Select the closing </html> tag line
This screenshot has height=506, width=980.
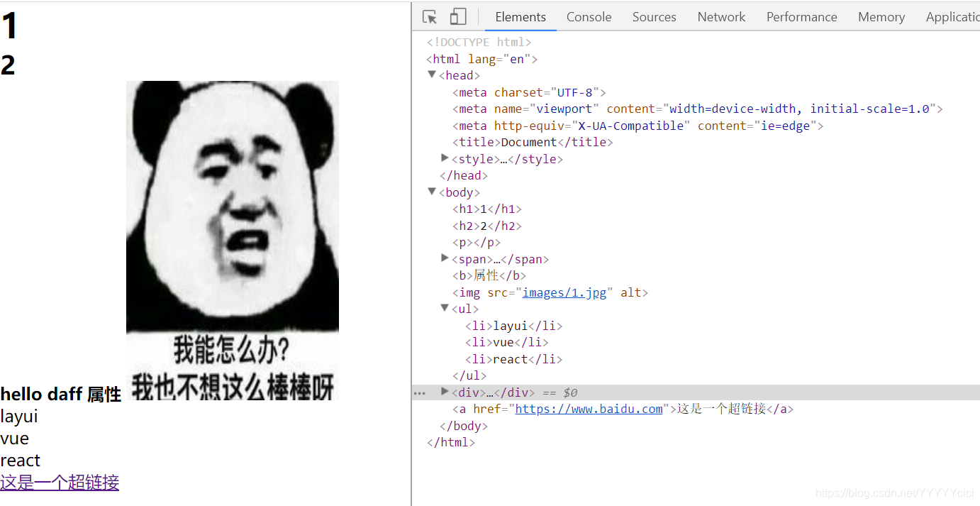pos(450,442)
